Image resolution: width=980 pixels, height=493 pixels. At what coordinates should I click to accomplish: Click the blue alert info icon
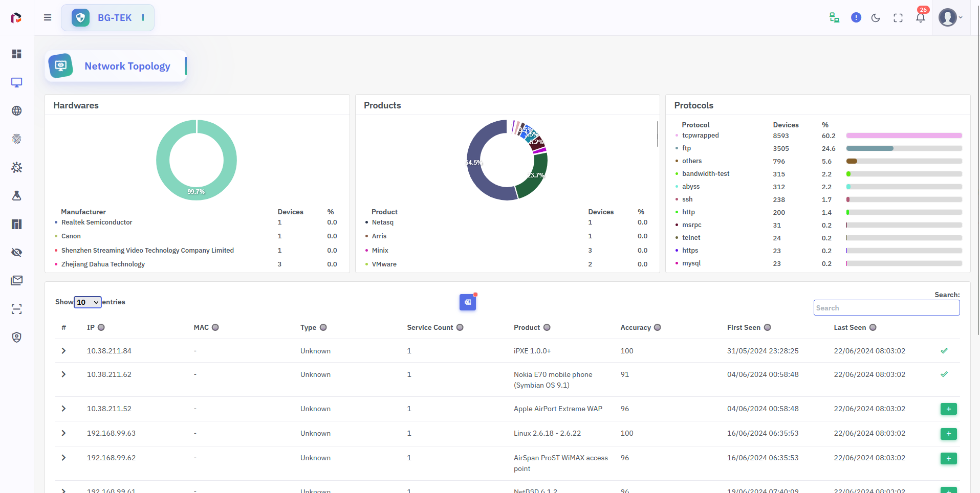(856, 18)
